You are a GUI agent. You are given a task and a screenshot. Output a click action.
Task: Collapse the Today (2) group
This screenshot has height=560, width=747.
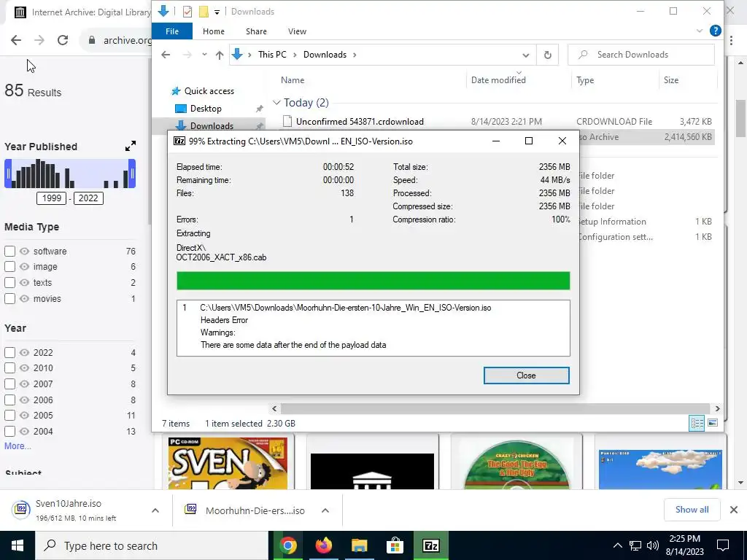pyautogui.click(x=276, y=103)
